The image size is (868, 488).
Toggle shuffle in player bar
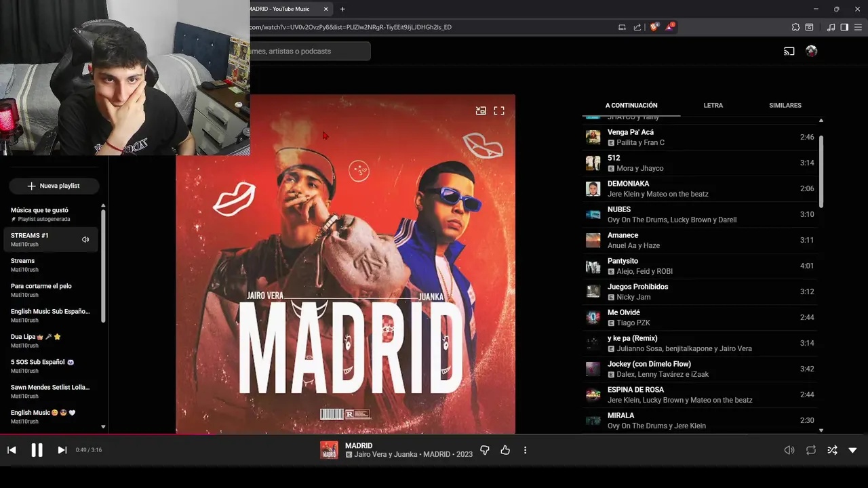832,450
